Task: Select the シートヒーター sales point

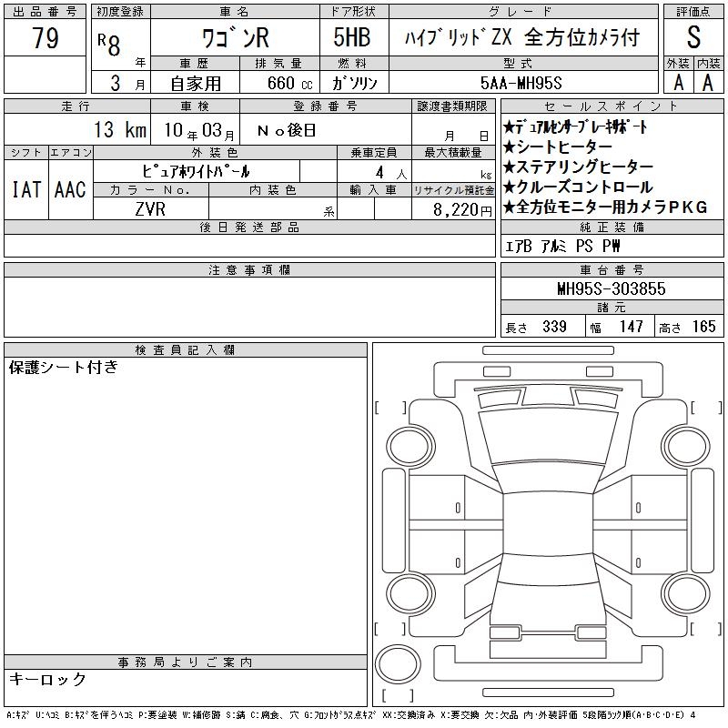Action: (563, 147)
